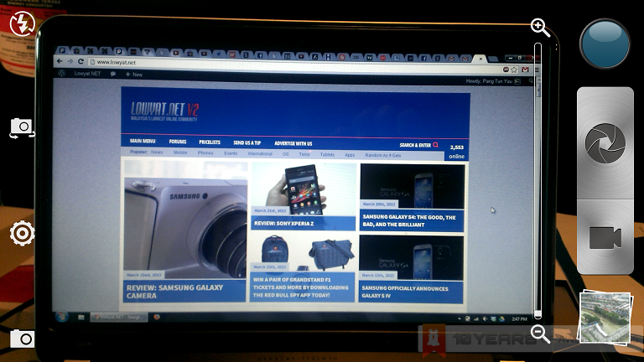Image resolution: width=644 pixels, height=362 pixels.
Task: Click the comments bubble in admin bar
Action: coord(113,74)
